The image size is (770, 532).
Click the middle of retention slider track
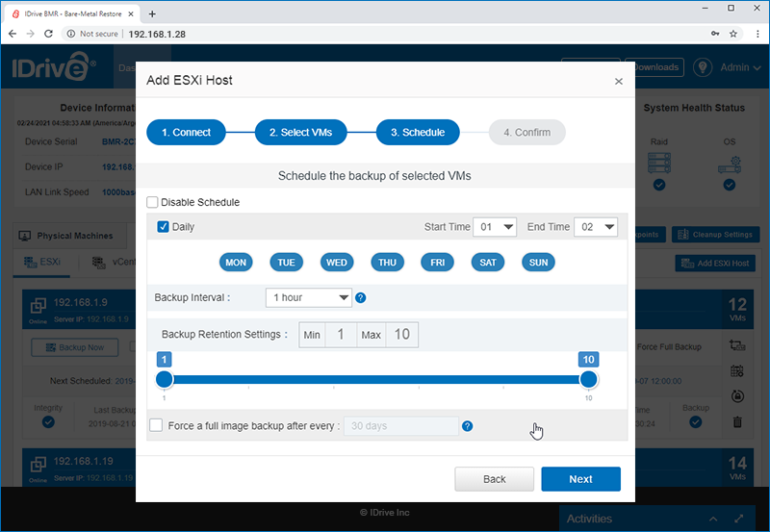[376, 379]
